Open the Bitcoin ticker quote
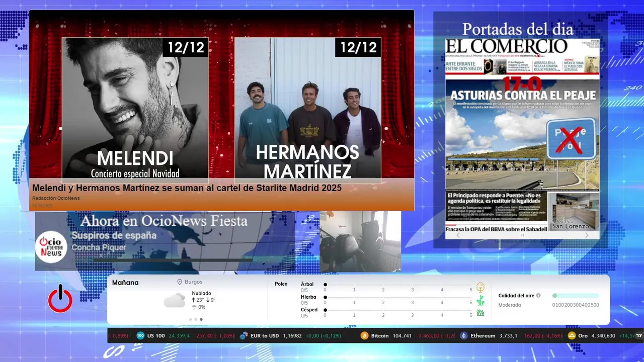644x362 pixels. 408,335
